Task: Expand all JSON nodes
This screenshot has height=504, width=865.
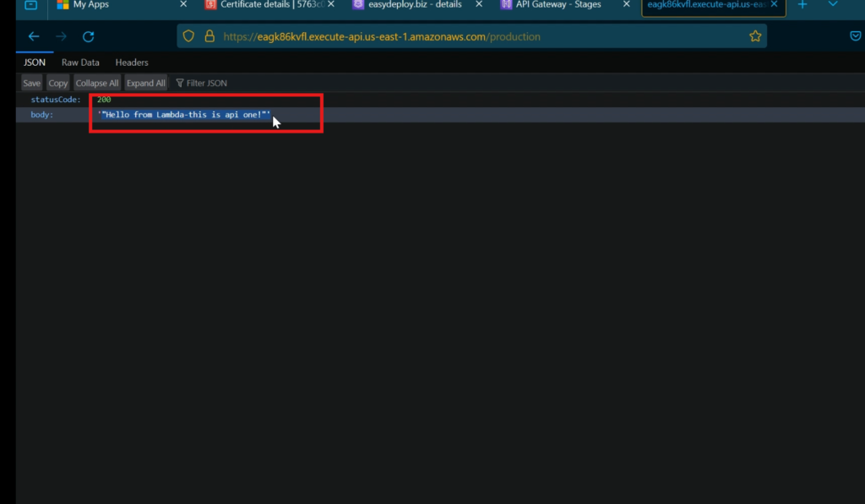Action: 145,82
